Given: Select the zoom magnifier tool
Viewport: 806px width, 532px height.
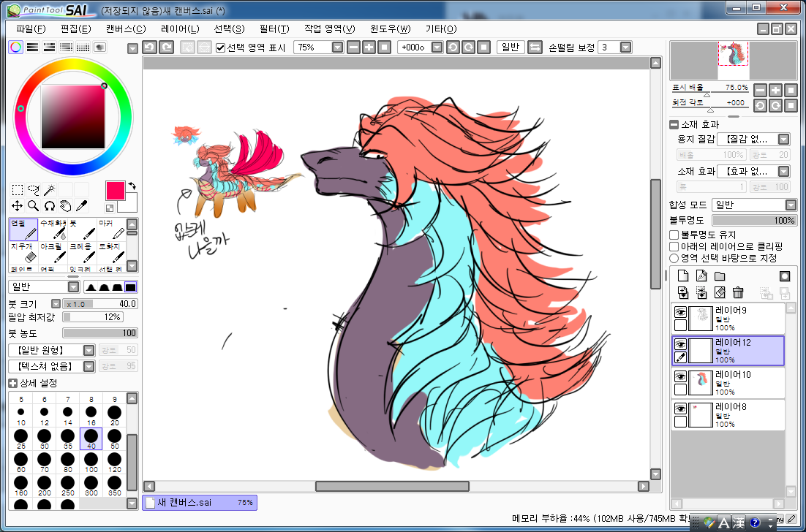Looking at the screenshot, I should point(34,206).
